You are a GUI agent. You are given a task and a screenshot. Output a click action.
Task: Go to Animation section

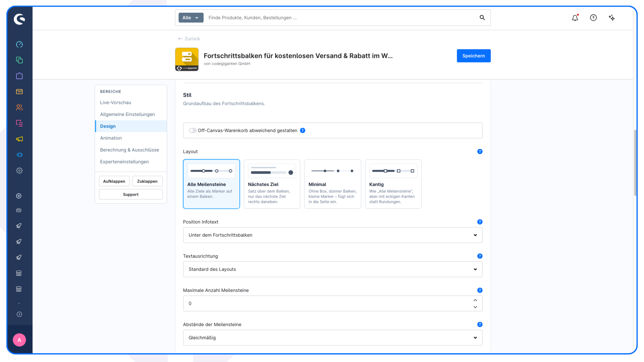click(x=111, y=138)
